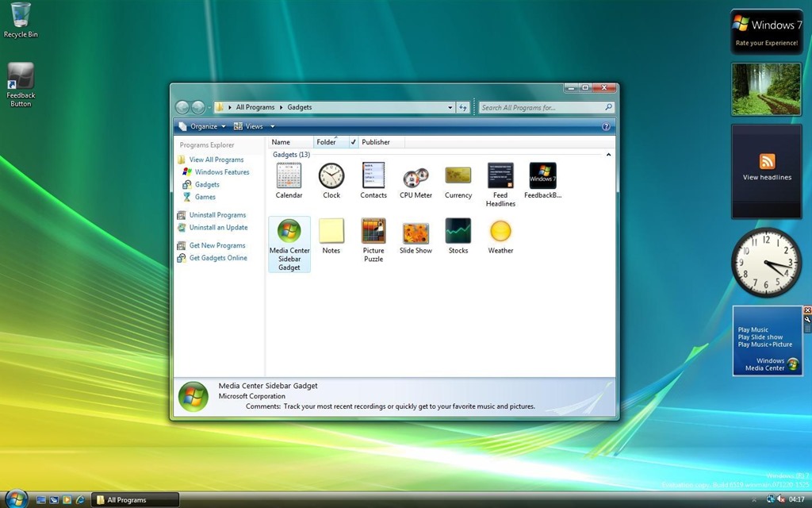The image size is (812, 508).
Task: Click the RSS feed icon in sidebar
Action: tap(767, 161)
